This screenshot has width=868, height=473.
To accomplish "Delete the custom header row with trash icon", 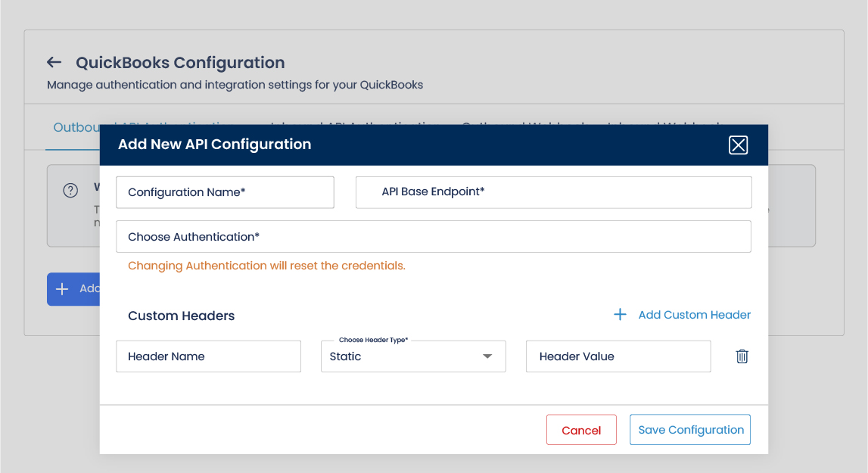I will tap(742, 356).
